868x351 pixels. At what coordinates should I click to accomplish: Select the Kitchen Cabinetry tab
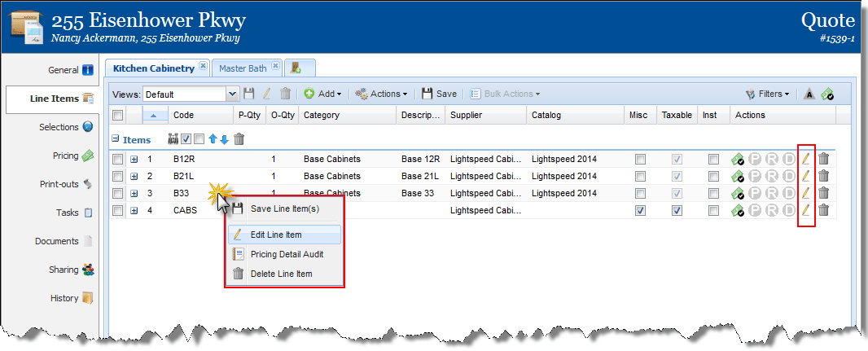153,68
